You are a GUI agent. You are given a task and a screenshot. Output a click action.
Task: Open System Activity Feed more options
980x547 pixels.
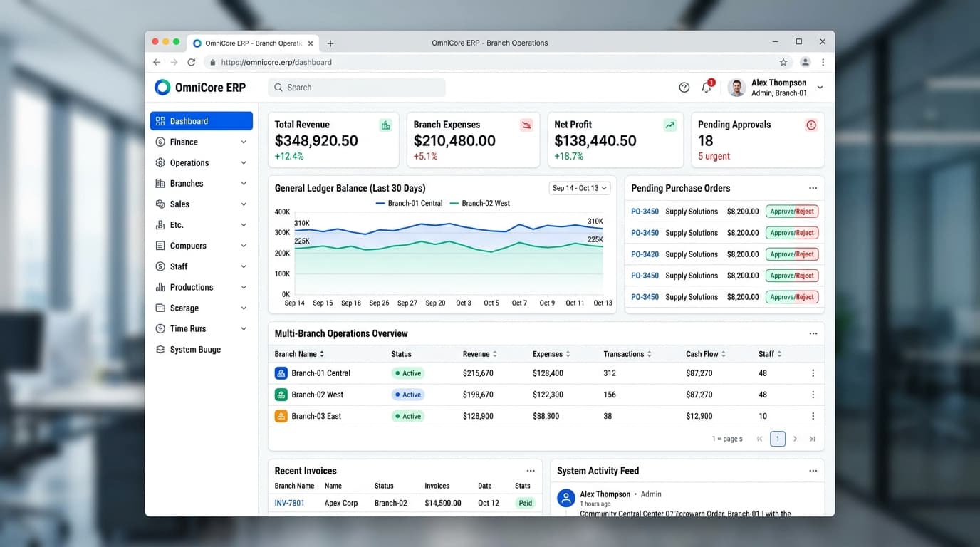pos(813,471)
